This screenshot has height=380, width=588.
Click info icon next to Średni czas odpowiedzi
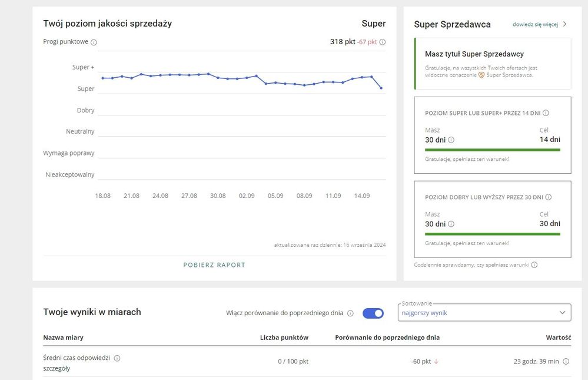(x=117, y=358)
